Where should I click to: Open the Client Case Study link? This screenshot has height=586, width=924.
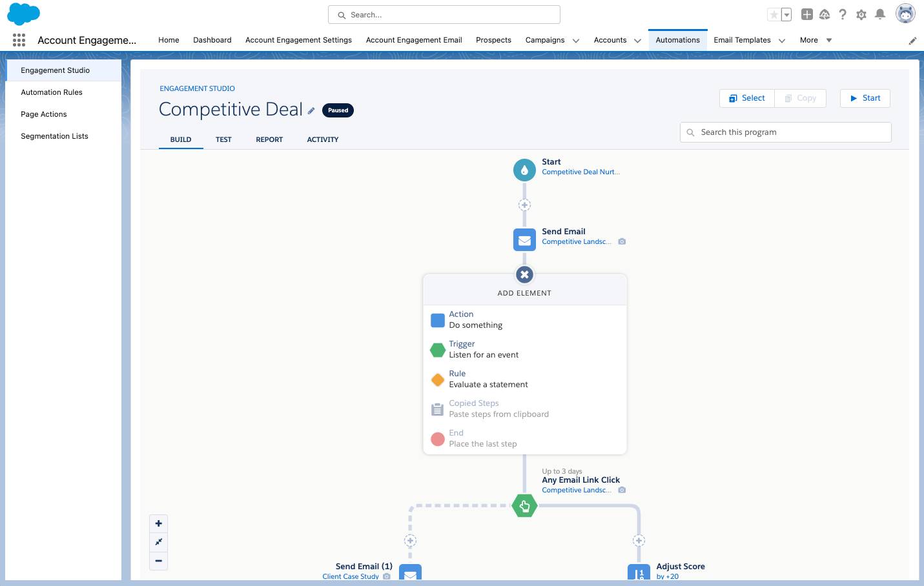[351, 576]
